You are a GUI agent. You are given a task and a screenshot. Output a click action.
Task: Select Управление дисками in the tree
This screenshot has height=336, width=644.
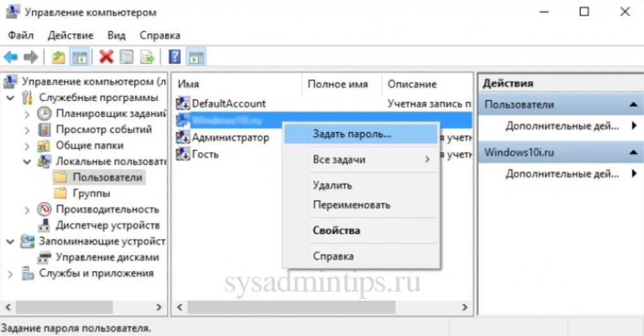pos(107,257)
